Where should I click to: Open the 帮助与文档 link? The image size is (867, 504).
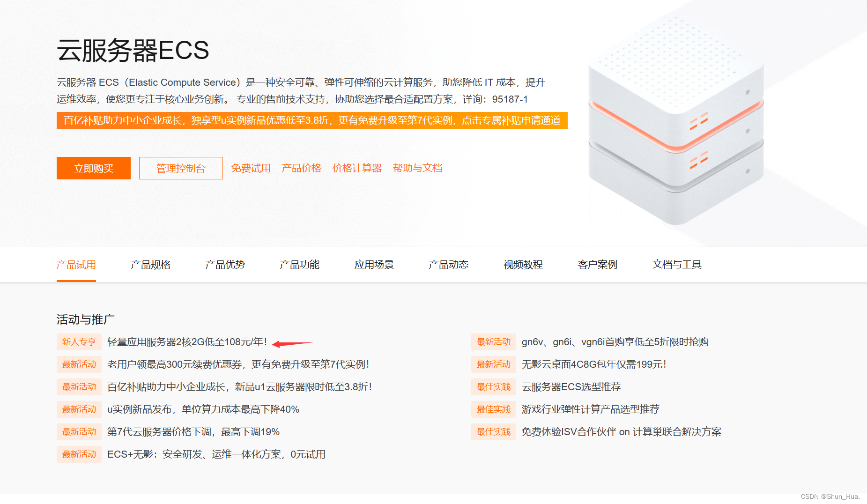417,168
